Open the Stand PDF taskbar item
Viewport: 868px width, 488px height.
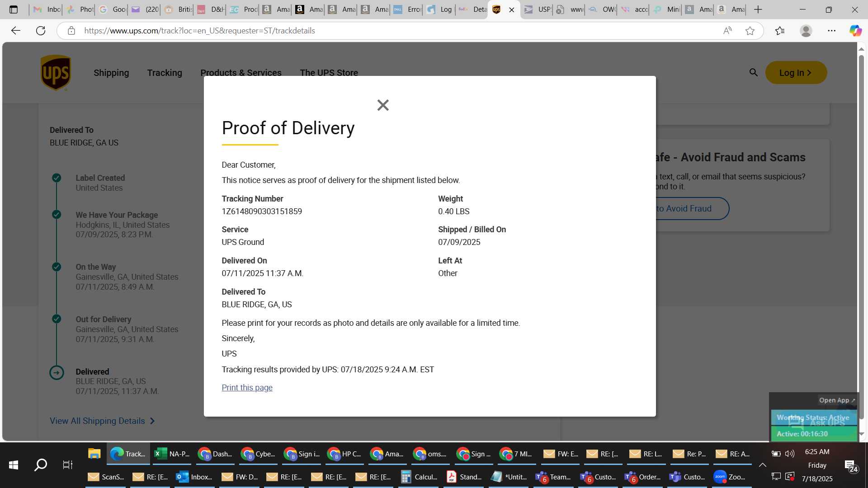tap(464, 477)
